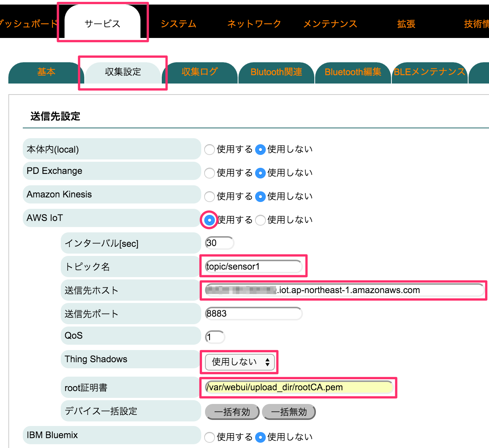Open the 拡張 menu
This screenshot has height=448, width=489.
406,24
